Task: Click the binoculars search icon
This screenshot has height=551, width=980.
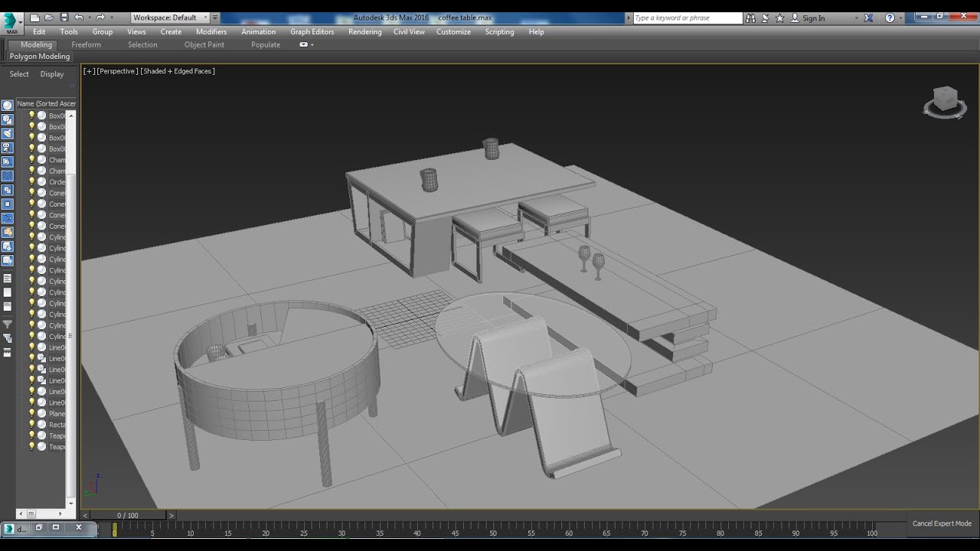Action: coord(750,18)
